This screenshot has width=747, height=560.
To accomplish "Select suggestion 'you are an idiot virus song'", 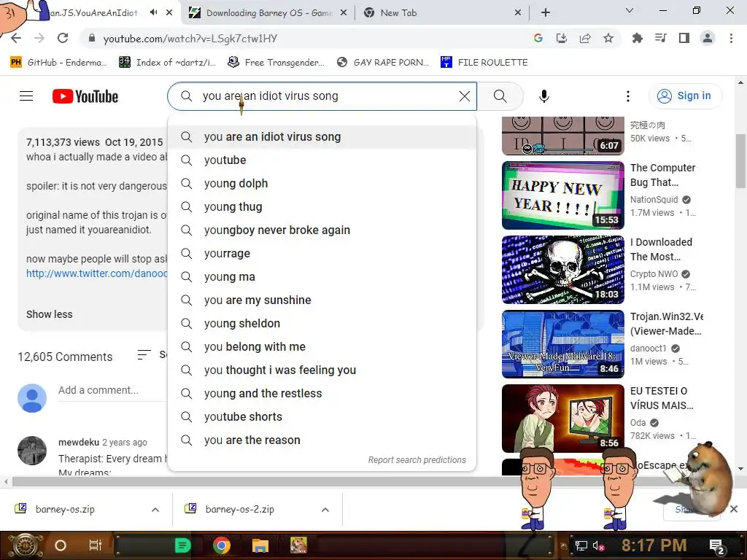I will 322,136.
